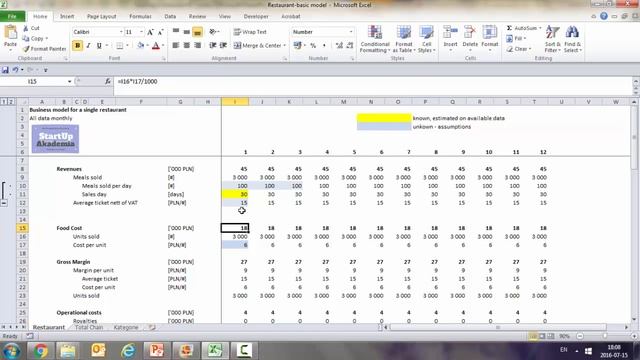Image resolution: width=640 pixels, height=360 pixels.
Task: Click the Undo arrow in Quick Access toolbar
Action: tap(15, 70)
